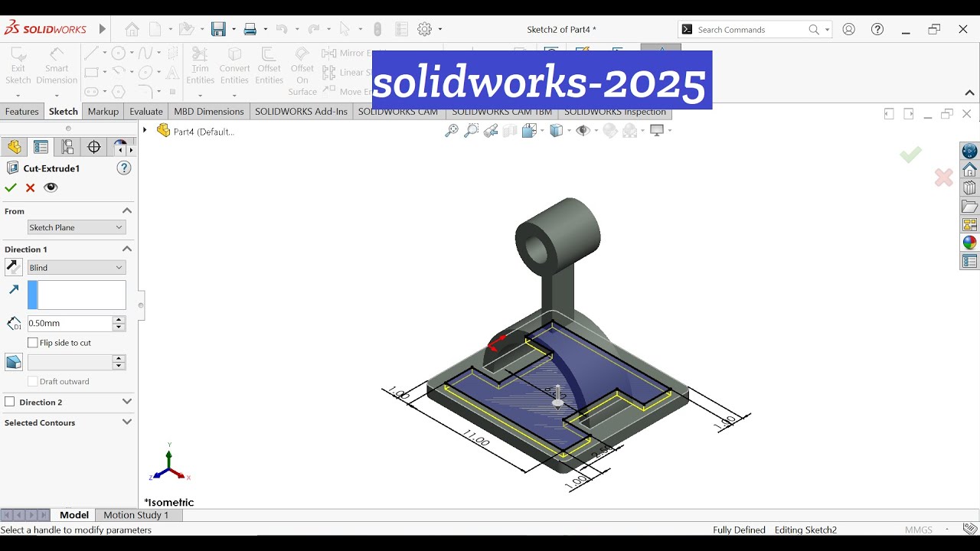
Task: Click the Exit Sketch tool
Action: click(x=18, y=66)
